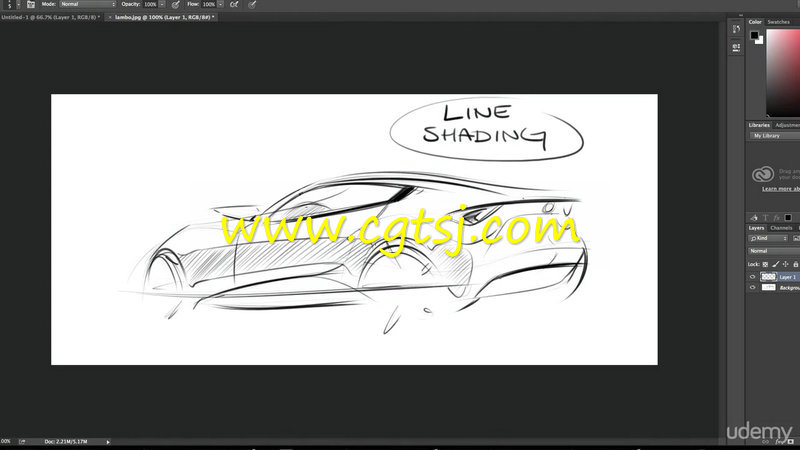Expand the collapsed panel dock arrows
800x450 pixels.
pyautogui.click(x=741, y=15)
